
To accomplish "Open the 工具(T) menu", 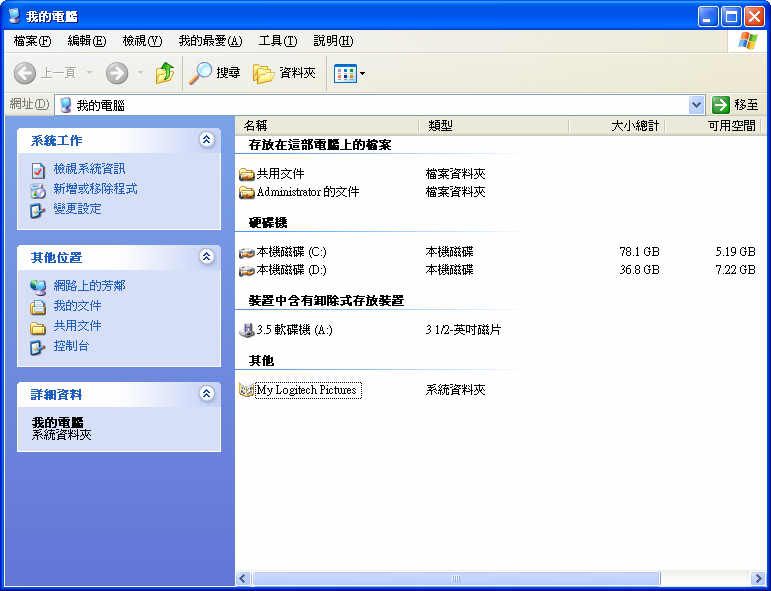I will click(278, 41).
